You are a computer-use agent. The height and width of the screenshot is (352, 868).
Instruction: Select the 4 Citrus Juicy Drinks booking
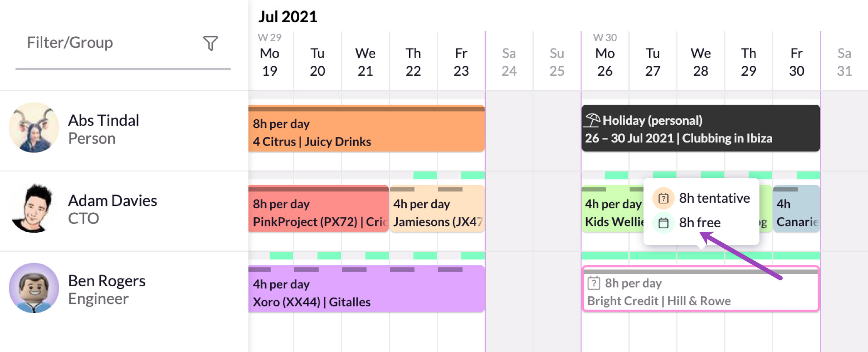coord(366,128)
